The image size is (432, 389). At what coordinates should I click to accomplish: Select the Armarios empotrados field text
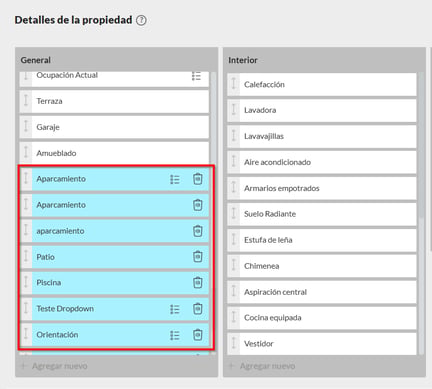pyautogui.click(x=282, y=188)
